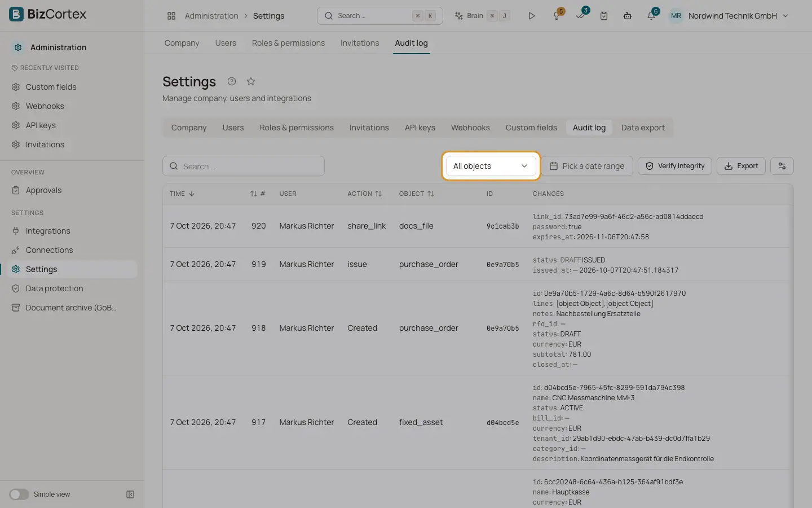Select the Webhooks settings tab
The width and height of the screenshot is (812, 508).
470,128
